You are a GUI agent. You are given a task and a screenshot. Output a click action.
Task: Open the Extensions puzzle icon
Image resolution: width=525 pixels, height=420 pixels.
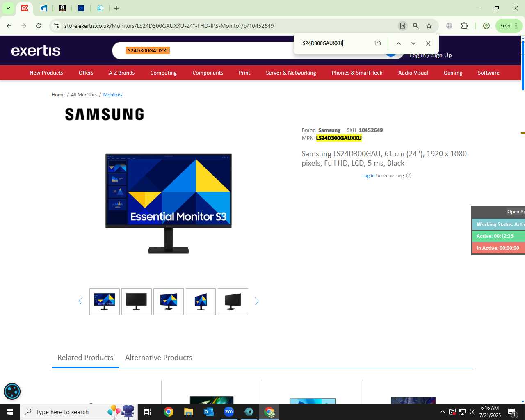(x=464, y=26)
